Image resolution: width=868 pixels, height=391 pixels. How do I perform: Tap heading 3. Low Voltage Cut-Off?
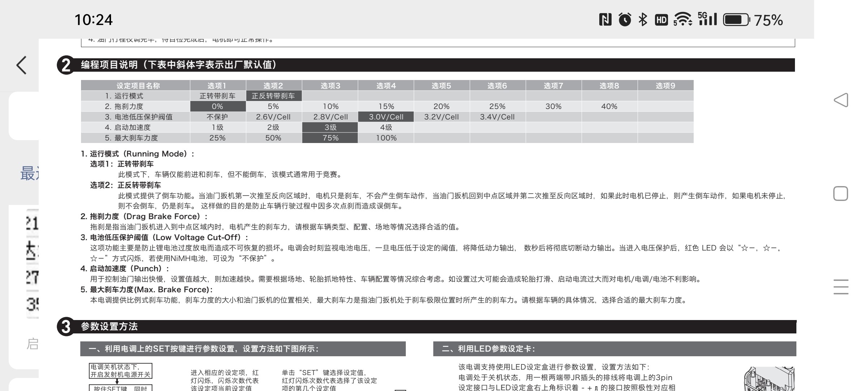(165, 237)
